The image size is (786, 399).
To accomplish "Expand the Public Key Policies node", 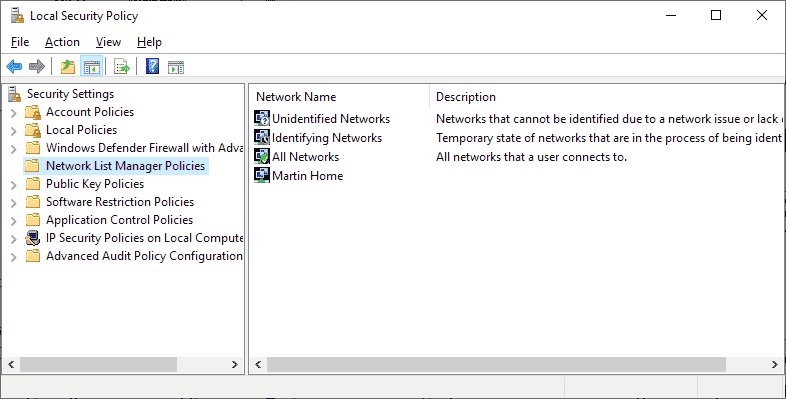I will coord(14,185).
